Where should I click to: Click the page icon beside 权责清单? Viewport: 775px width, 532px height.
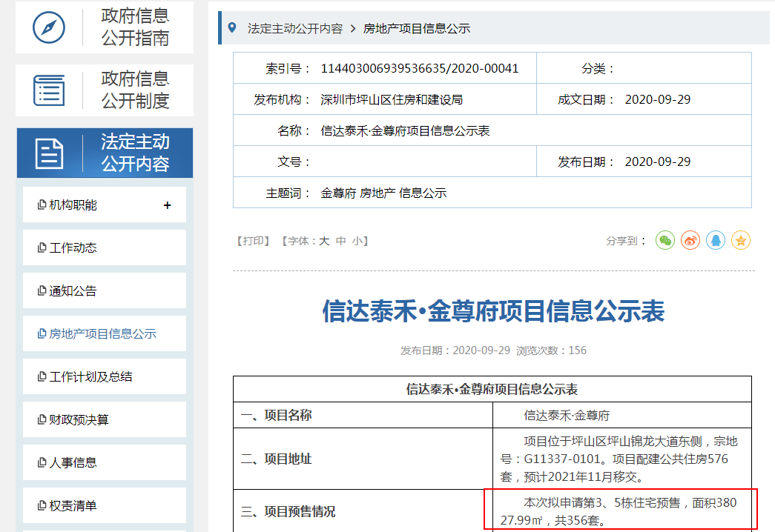(x=42, y=505)
